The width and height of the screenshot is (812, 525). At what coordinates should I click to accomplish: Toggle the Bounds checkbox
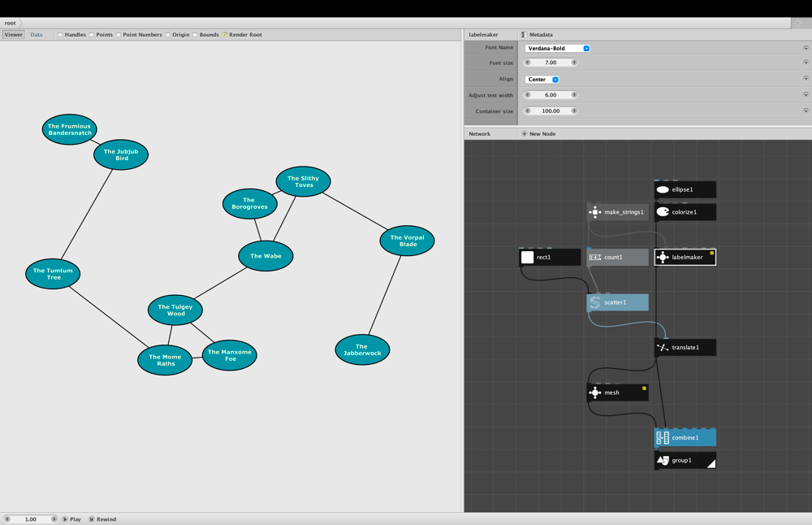(195, 35)
